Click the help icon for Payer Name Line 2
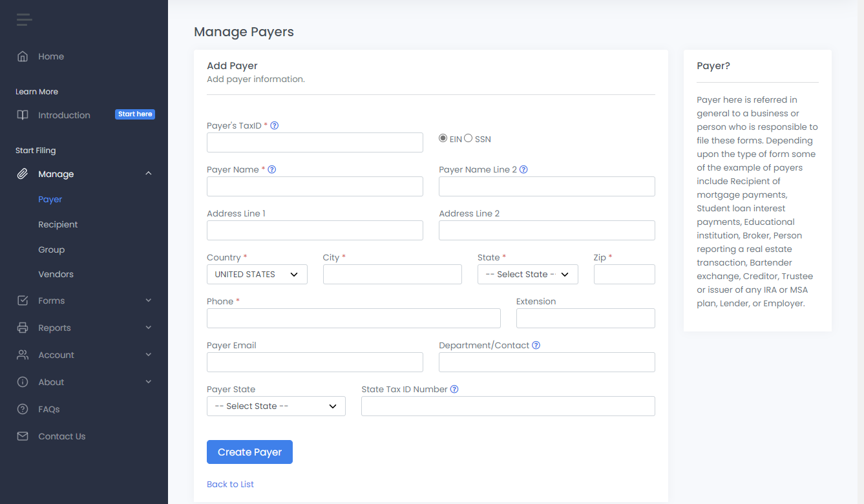Image resolution: width=864 pixels, height=504 pixels. click(x=523, y=169)
